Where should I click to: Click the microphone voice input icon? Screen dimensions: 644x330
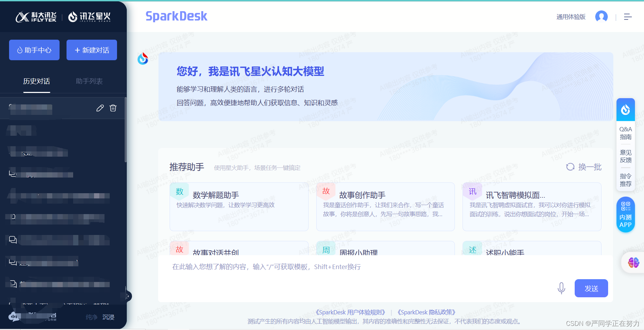pos(561,288)
